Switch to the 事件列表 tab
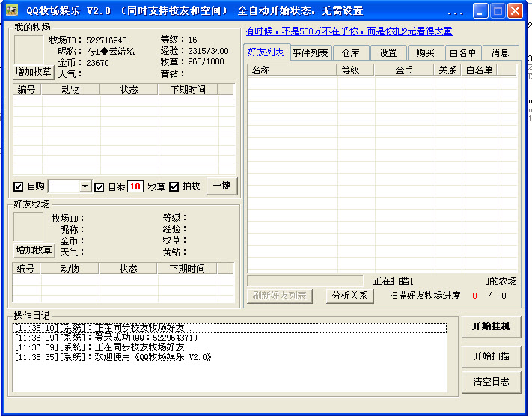The height and width of the screenshot is (417, 532). coord(310,53)
